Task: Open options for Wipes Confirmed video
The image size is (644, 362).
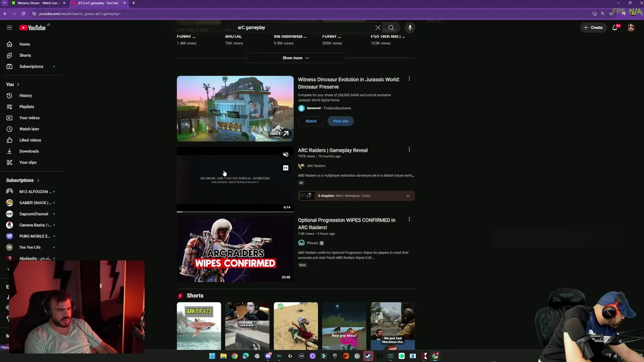Action: 409,220
